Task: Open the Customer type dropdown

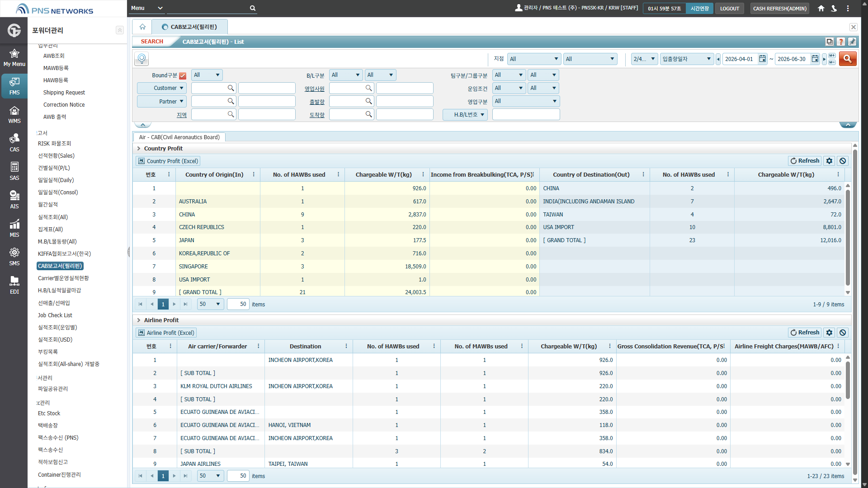Action: tap(161, 88)
